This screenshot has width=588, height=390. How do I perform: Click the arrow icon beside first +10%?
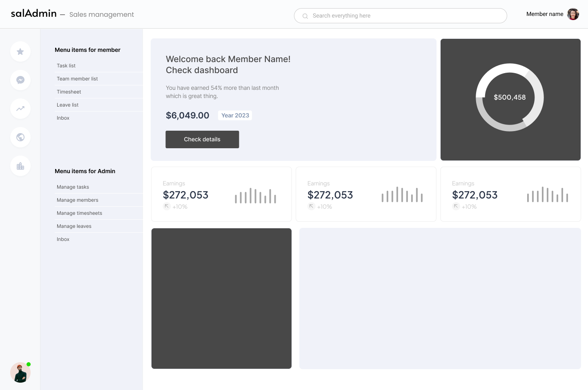[167, 206]
